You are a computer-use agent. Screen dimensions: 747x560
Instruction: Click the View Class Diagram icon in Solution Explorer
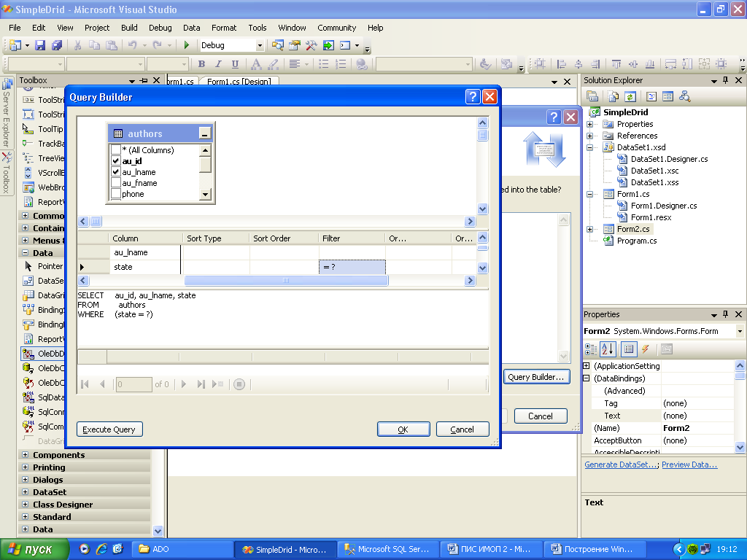tap(684, 97)
